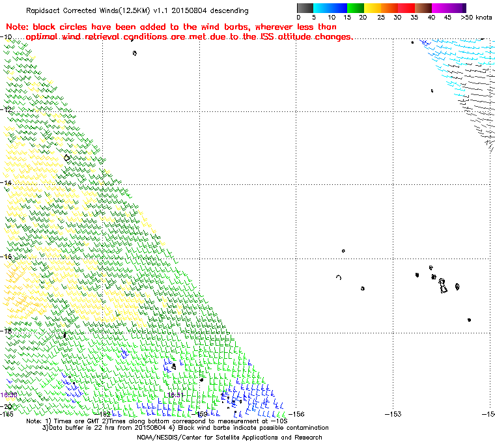Click the largest island outline near -16.5 latitude
Viewport: 495px width, 448px height.
(x=443, y=286)
